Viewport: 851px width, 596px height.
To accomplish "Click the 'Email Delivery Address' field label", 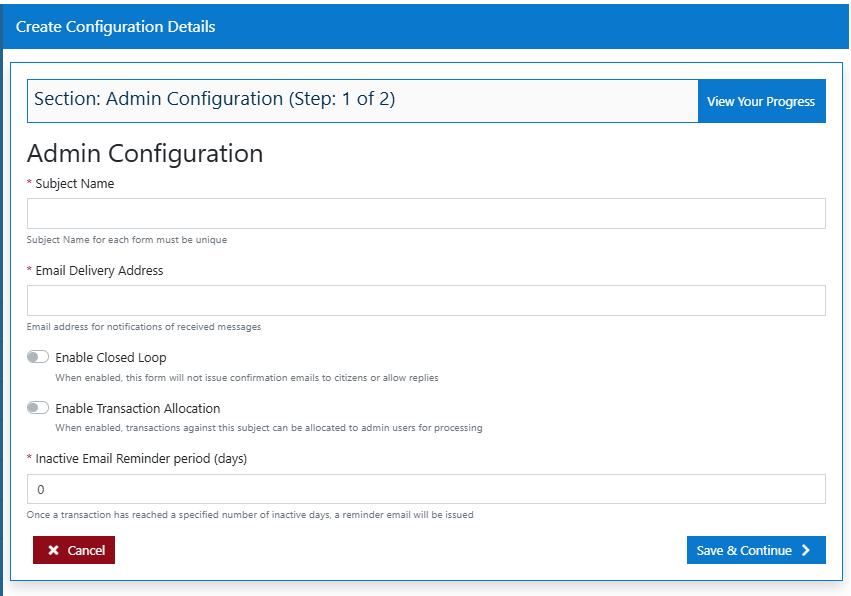I will (x=99, y=270).
